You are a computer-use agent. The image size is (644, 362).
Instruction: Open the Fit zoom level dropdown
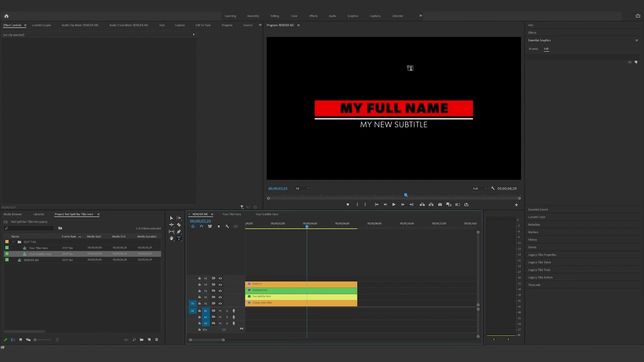[x=302, y=189]
